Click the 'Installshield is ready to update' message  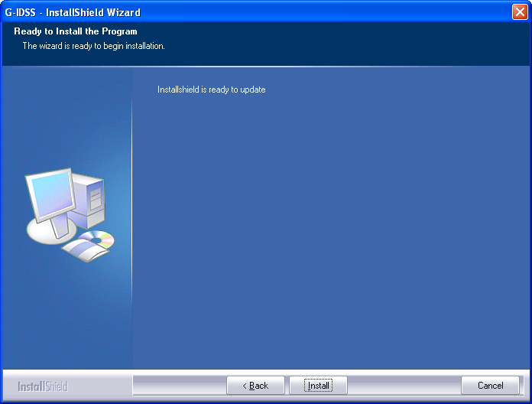click(x=211, y=90)
